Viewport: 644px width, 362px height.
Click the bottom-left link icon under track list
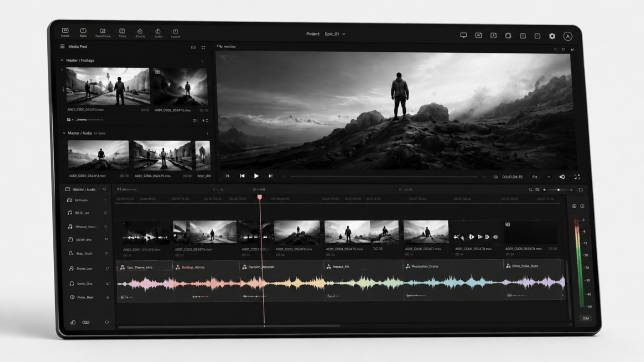pyautogui.click(x=73, y=323)
